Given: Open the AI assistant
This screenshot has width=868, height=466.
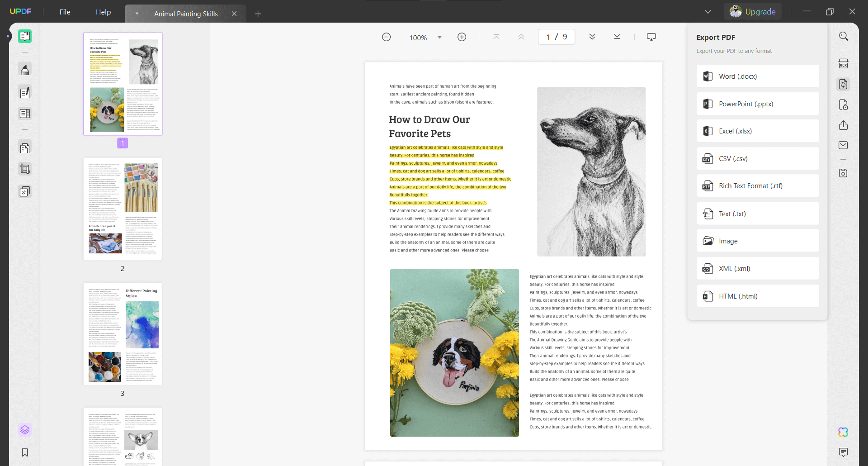Looking at the screenshot, I should [x=843, y=432].
